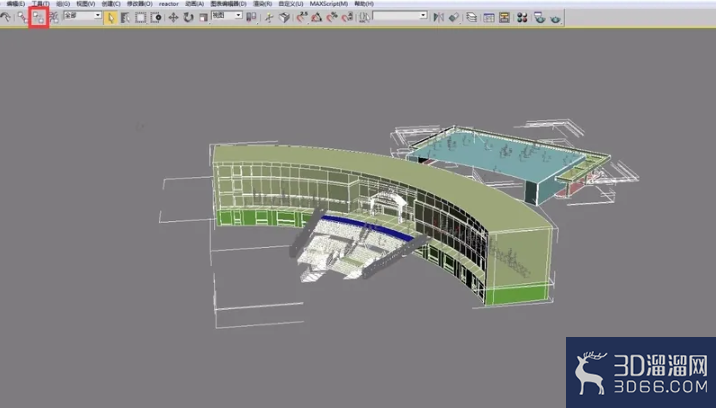Activate the Select and Move tool
The width and height of the screenshot is (716, 408).
[173, 17]
